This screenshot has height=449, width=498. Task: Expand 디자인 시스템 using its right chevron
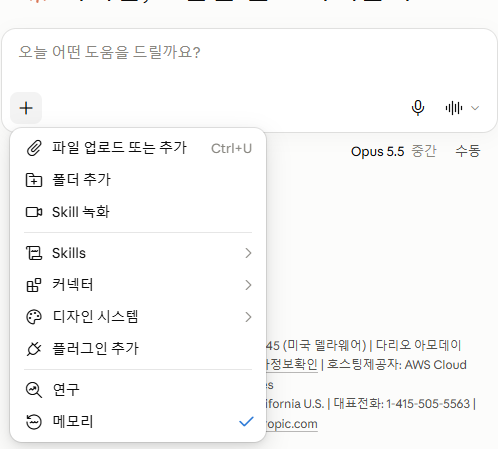[x=248, y=317]
